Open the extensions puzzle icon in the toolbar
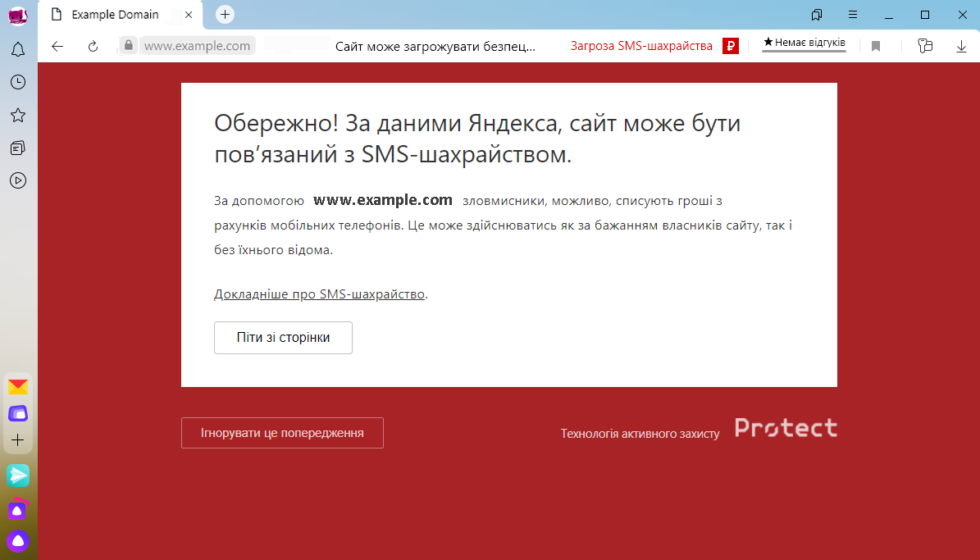Viewport: 980px width, 560px height. coord(925,46)
